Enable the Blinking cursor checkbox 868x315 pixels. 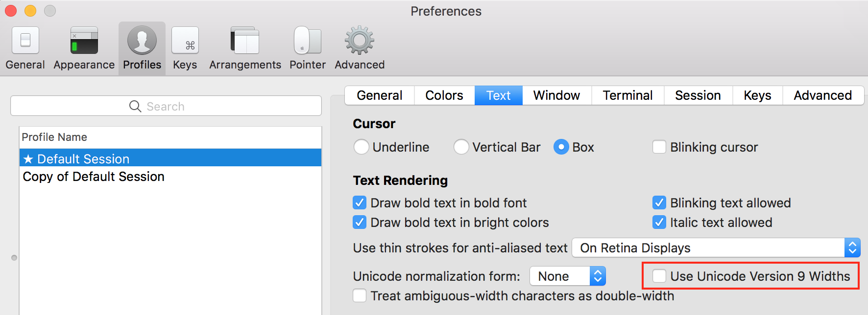click(659, 147)
